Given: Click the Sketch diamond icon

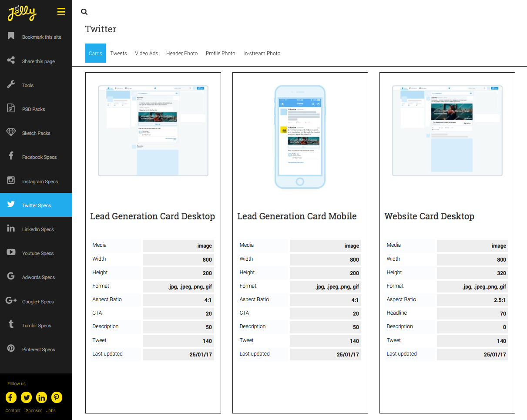Looking at the screenshot, I should point(11,132).
